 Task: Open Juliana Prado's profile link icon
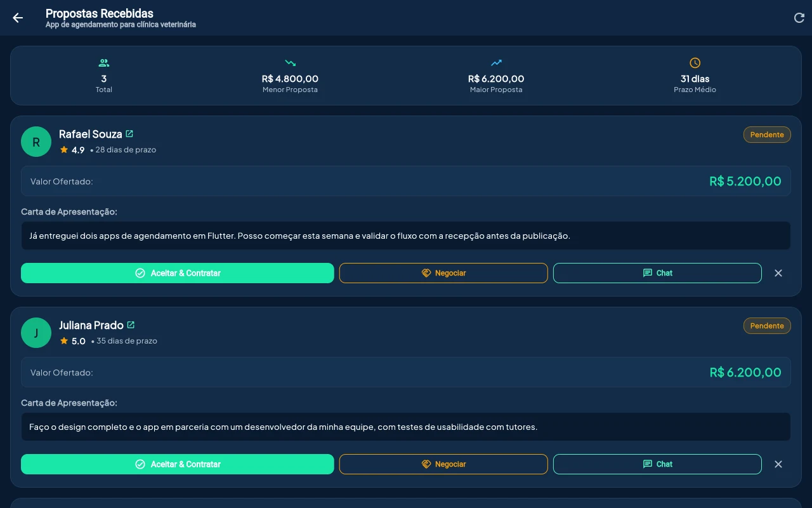[131, 325]
